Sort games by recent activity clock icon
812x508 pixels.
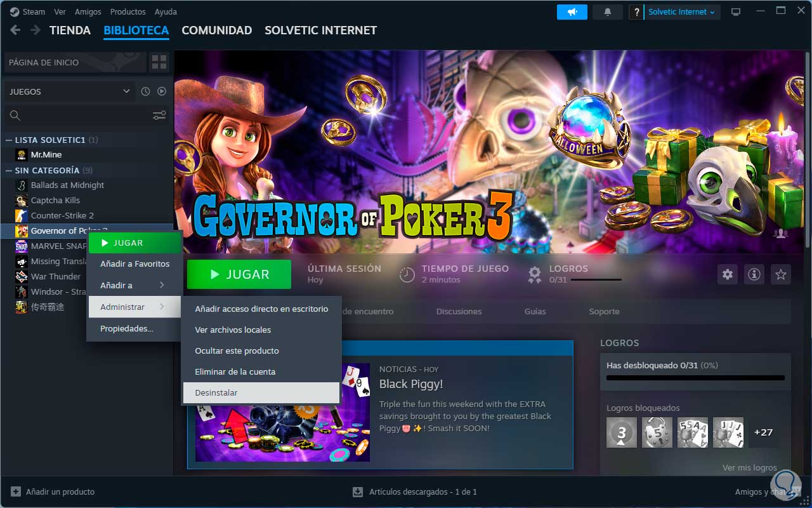point(145,91)
